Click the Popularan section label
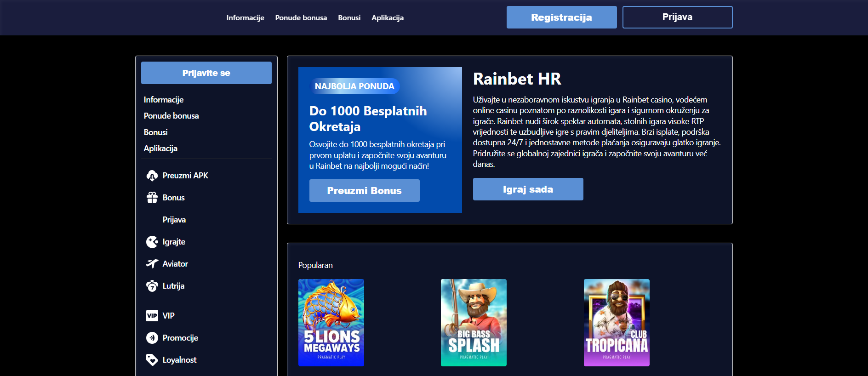Image resolution: width=868 pixels, height=376 pixels. pos(315,265)
